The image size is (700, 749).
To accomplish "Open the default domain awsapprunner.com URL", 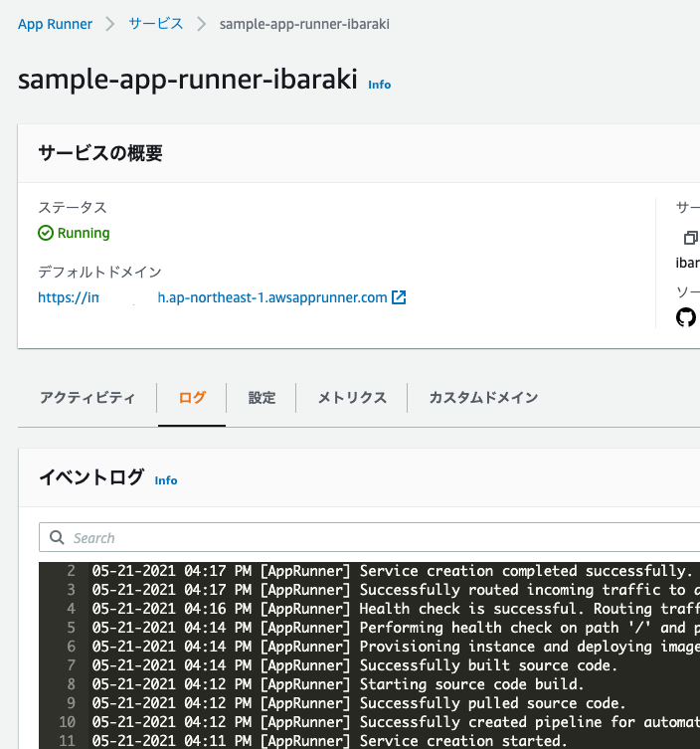I will pos(213,297).
